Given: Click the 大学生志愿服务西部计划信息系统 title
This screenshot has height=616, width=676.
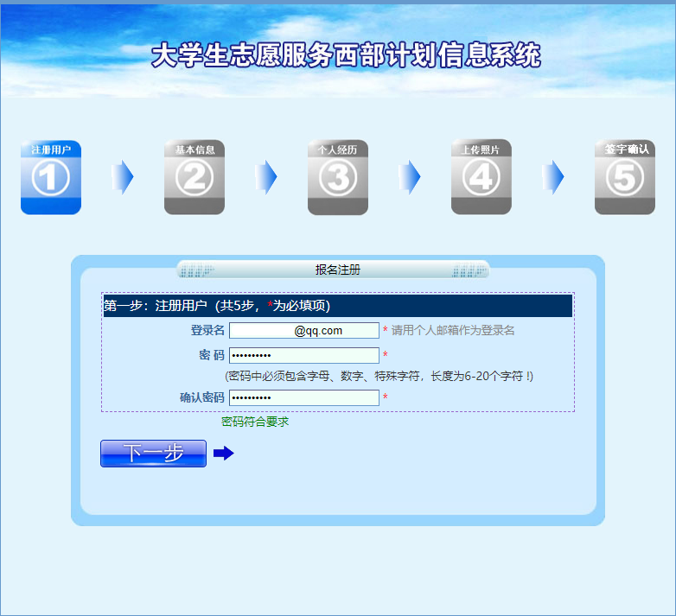Looking at the screenshot, I should pyautogui.click(x=346, y=56).
